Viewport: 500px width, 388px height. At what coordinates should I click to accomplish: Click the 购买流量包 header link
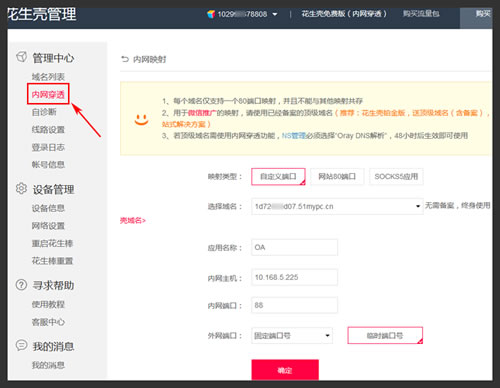[421, 14]
